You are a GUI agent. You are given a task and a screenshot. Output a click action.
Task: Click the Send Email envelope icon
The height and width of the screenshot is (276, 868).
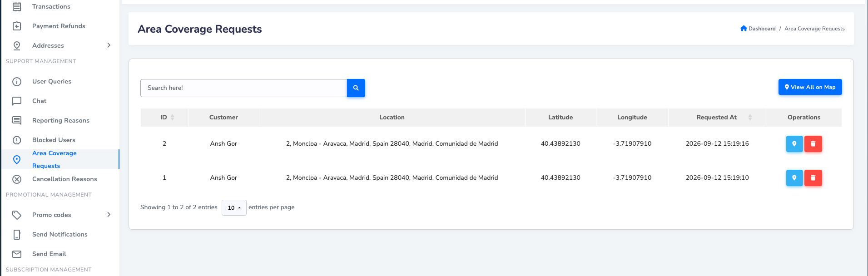point(17,254)
